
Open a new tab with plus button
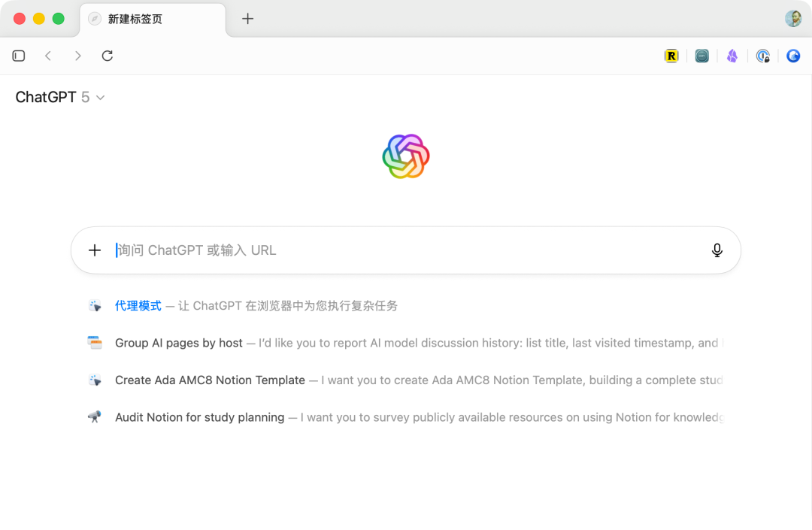coord(247,19)
